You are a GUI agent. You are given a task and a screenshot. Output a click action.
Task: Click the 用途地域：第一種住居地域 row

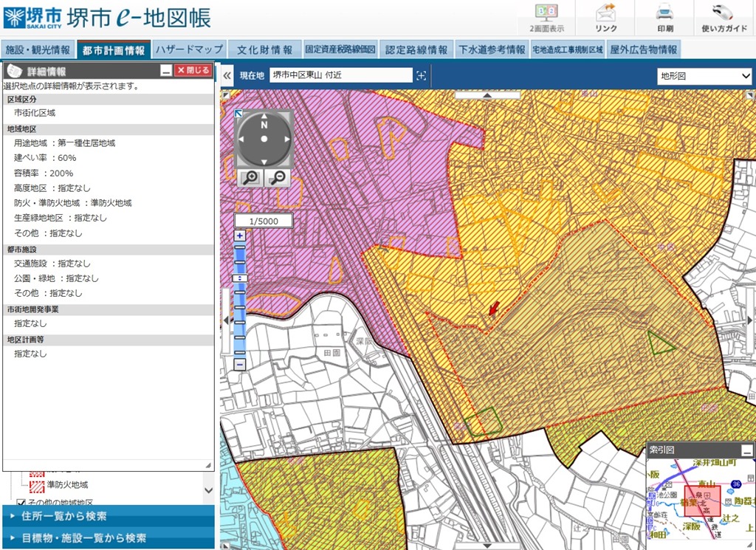[65, 143]
